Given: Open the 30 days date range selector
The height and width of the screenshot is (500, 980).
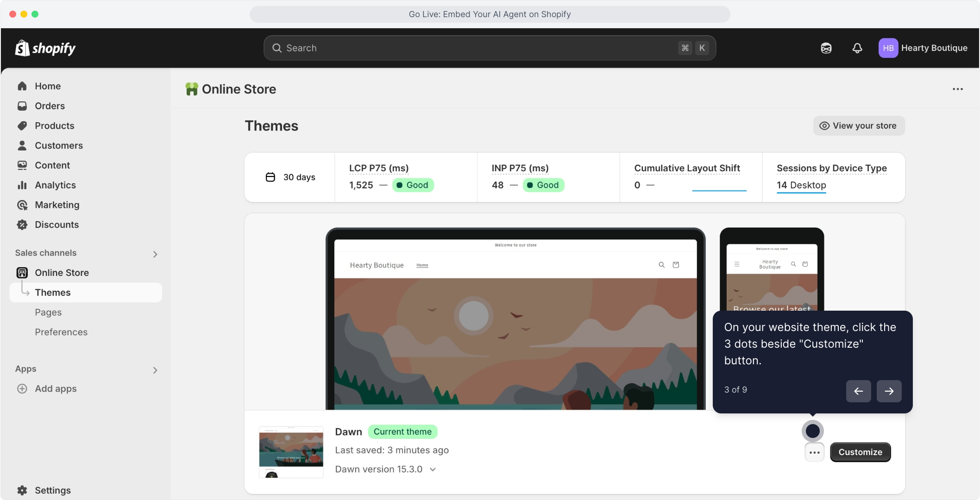Looking at the screenshot, I should [290, 177].
